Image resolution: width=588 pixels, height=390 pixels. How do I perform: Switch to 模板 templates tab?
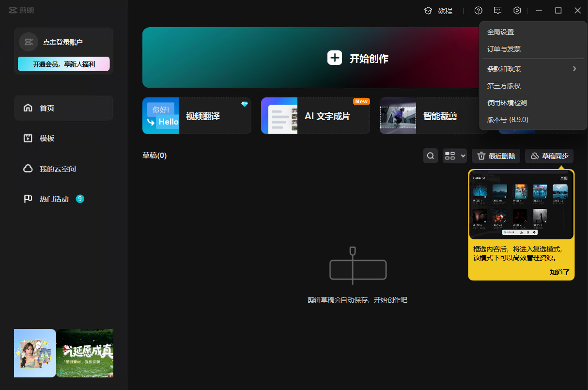click(47, 139)
